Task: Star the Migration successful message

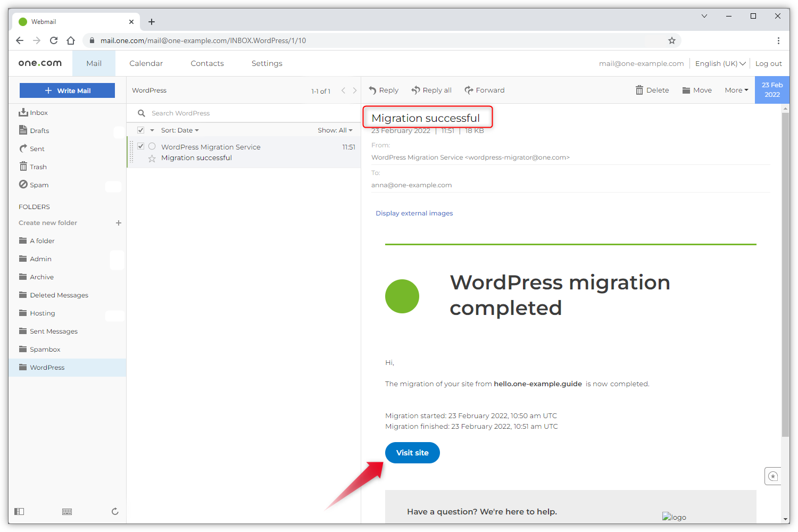Action: 152,157
